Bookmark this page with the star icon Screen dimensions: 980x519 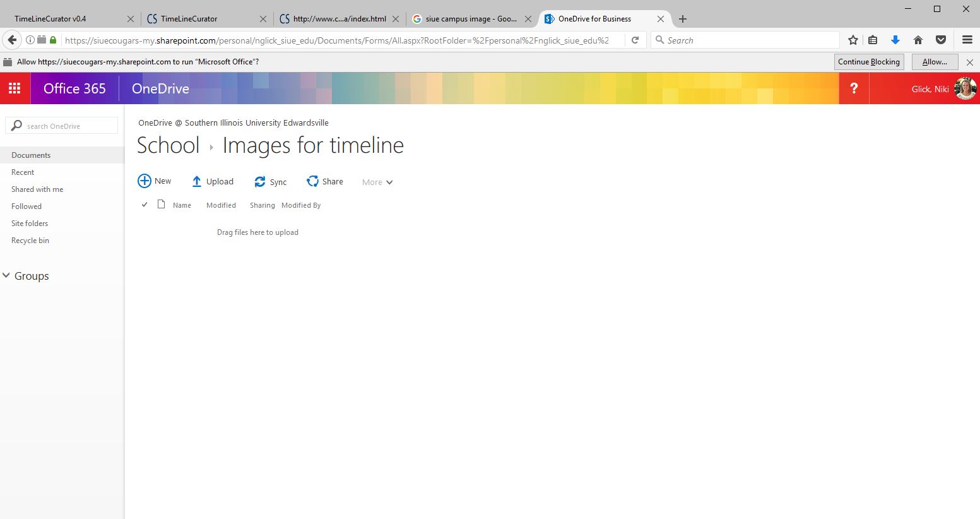pos(853,40)
